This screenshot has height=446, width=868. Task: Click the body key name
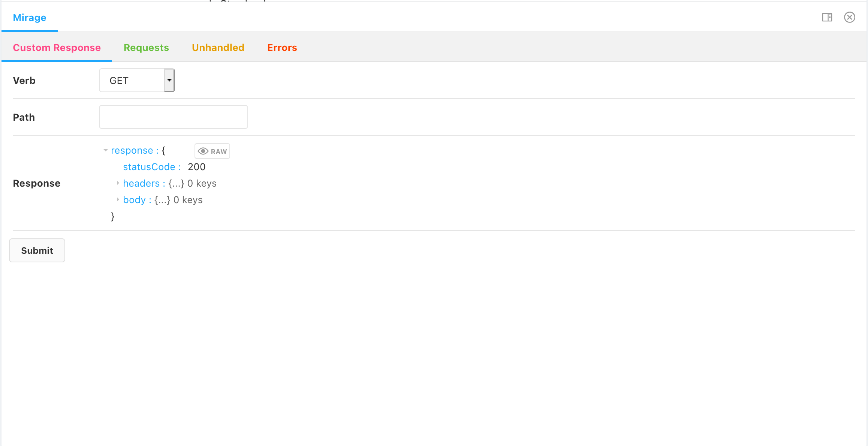[134, 200]
